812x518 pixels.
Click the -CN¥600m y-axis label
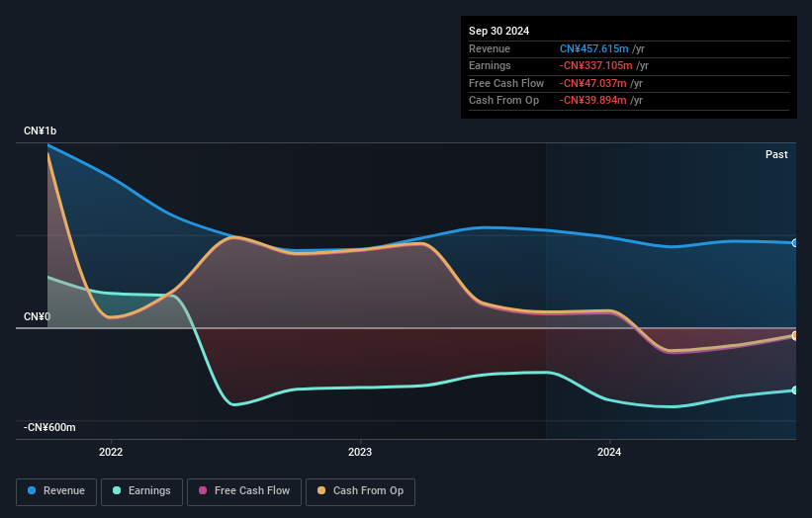pyautogui.click(x=49, y=427)
